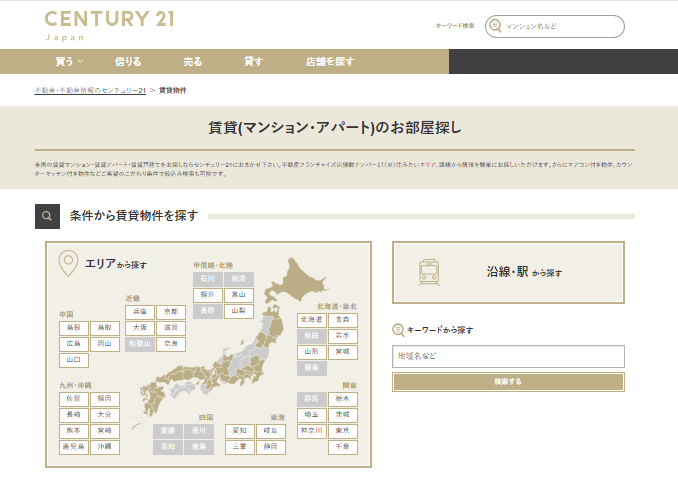
Task: Click the map pin icon next to エリアから探す
Action: click(69, 263)
